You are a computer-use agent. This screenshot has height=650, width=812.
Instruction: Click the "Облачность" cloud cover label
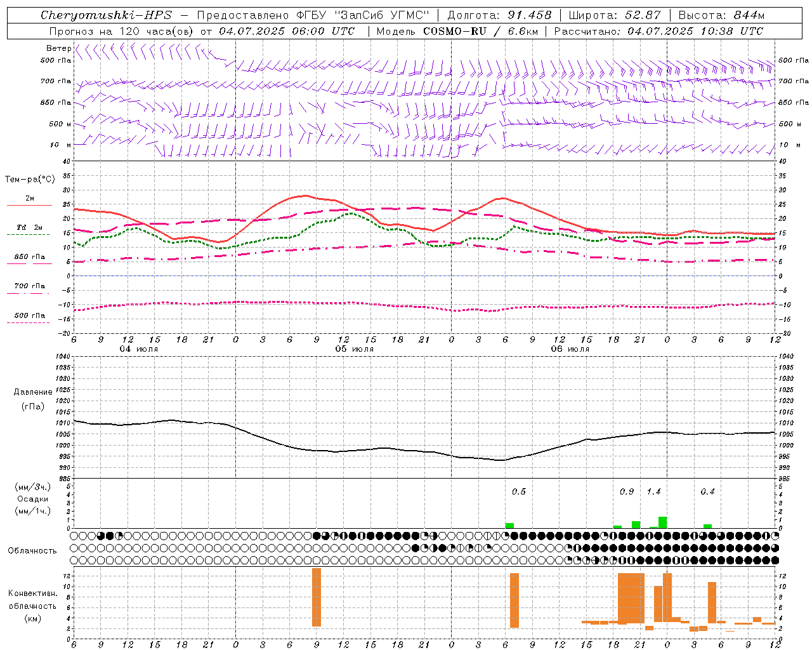pyautogui.click(x=32, y=551)
